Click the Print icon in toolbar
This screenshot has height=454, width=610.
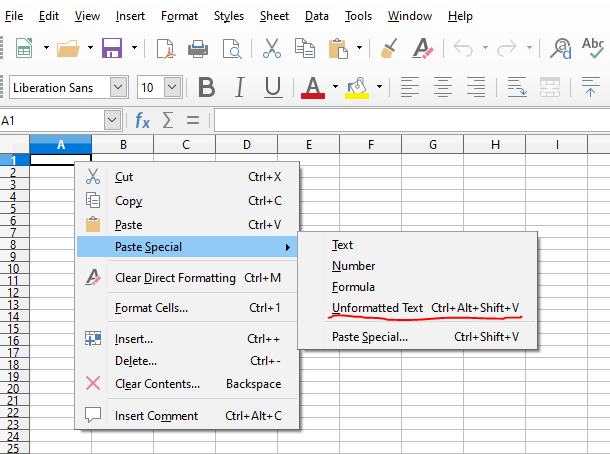coord(198,47)
